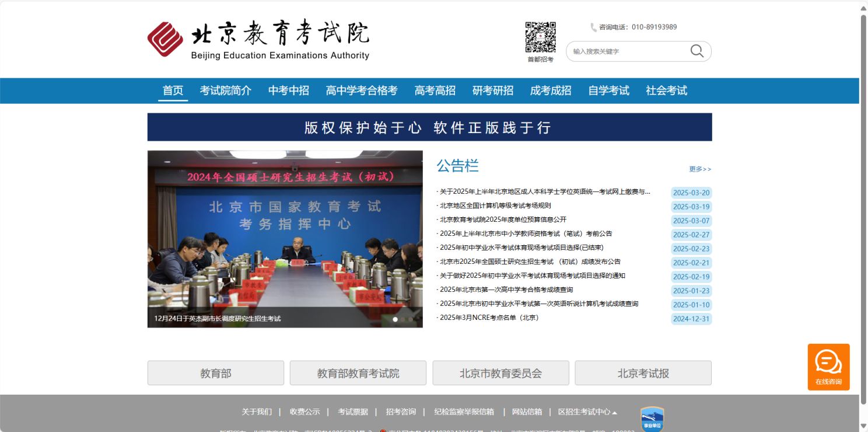Open the 高考高招 menu

(x=435, y=90)
